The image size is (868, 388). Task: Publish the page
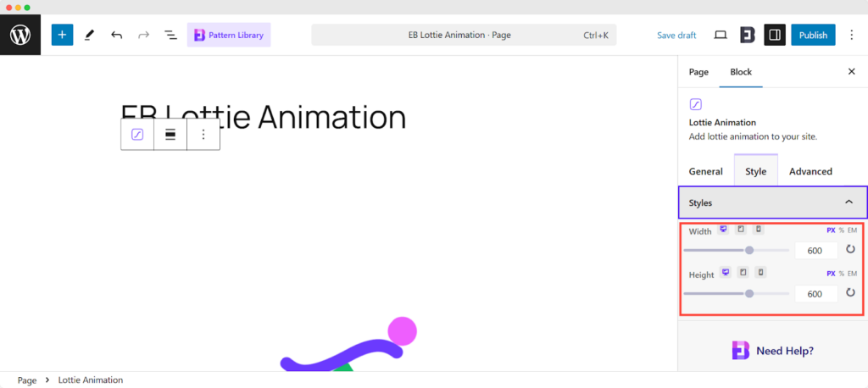pos(813,35)
